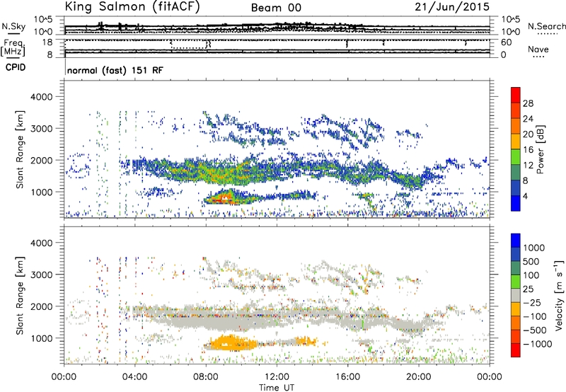
Task: Click the 'Slant Range [km]' label of power panel
Action: (x=20, y=149)
